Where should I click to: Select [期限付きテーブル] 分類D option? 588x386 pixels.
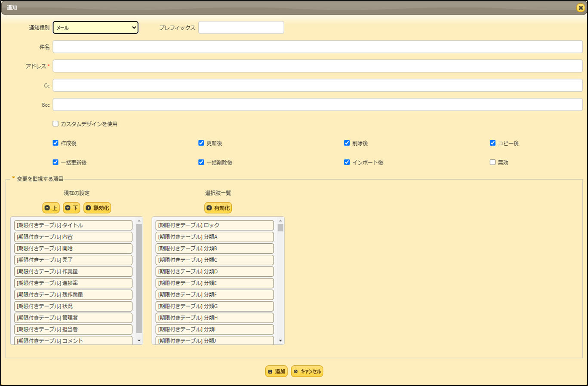[x=215, y=272]
